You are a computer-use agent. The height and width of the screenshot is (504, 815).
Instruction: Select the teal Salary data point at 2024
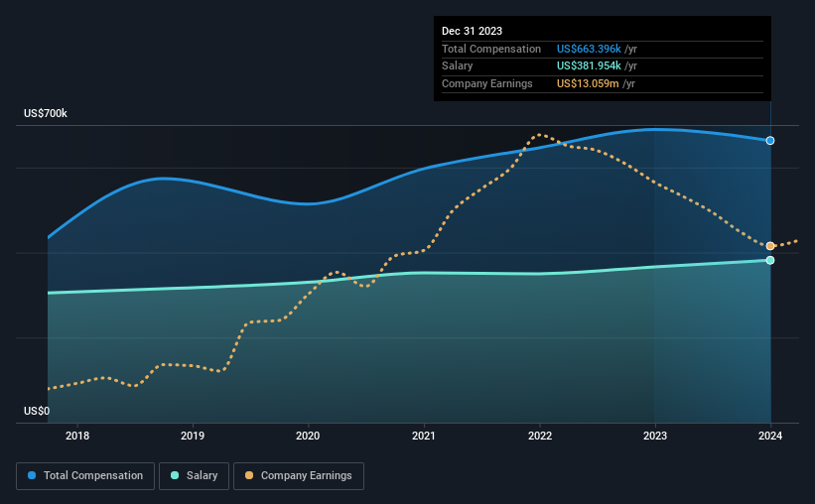point(770,260)
